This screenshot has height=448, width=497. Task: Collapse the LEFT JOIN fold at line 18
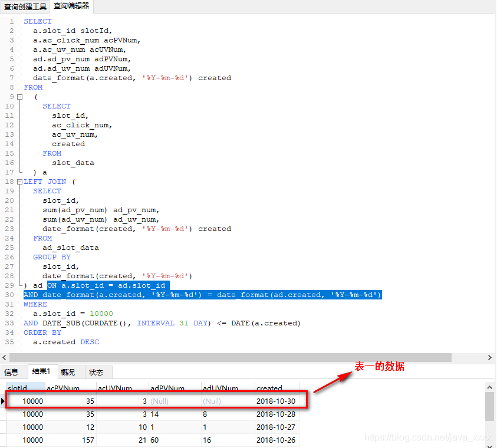[x=19, y=182]
